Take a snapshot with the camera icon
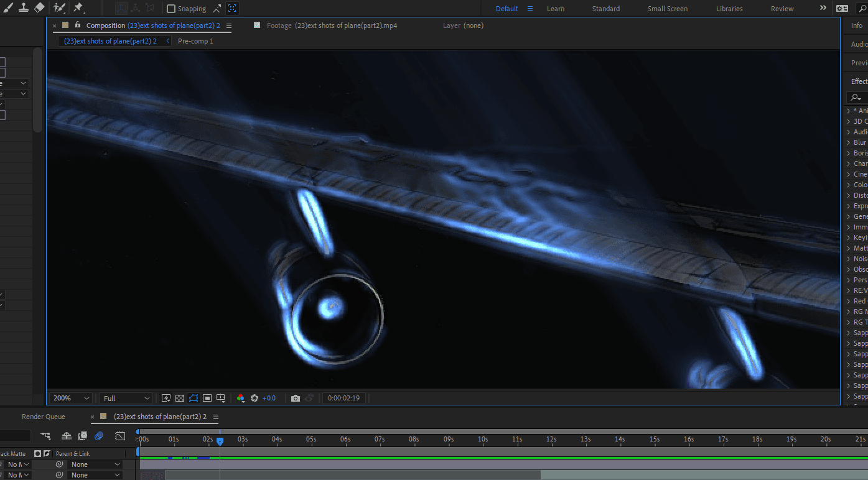This screenshot has width=868, height=480. pos(296,398)
